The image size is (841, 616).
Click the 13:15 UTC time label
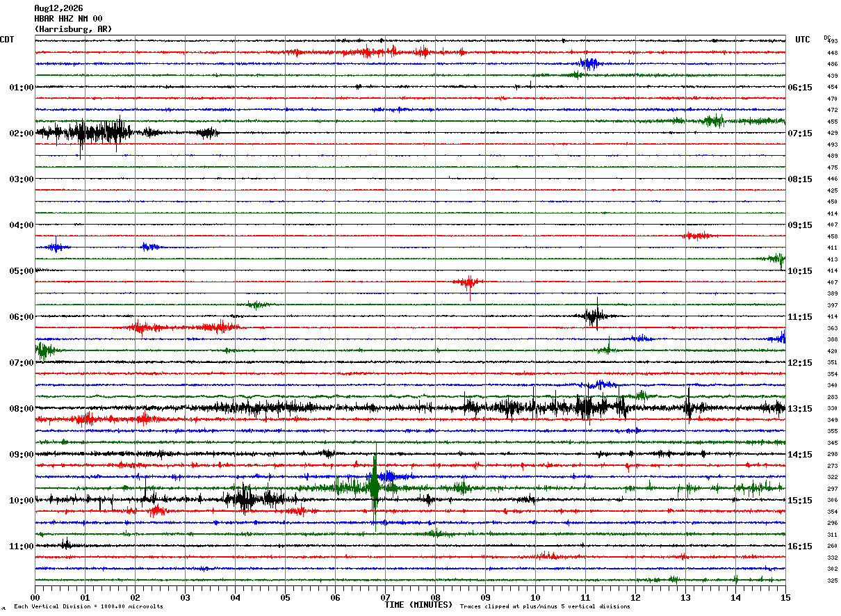point(800,409)
